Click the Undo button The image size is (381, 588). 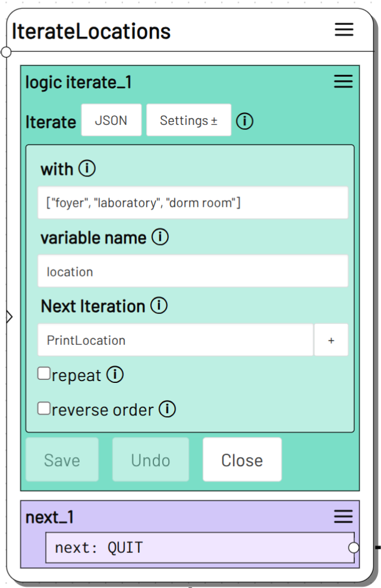[150, 460]
